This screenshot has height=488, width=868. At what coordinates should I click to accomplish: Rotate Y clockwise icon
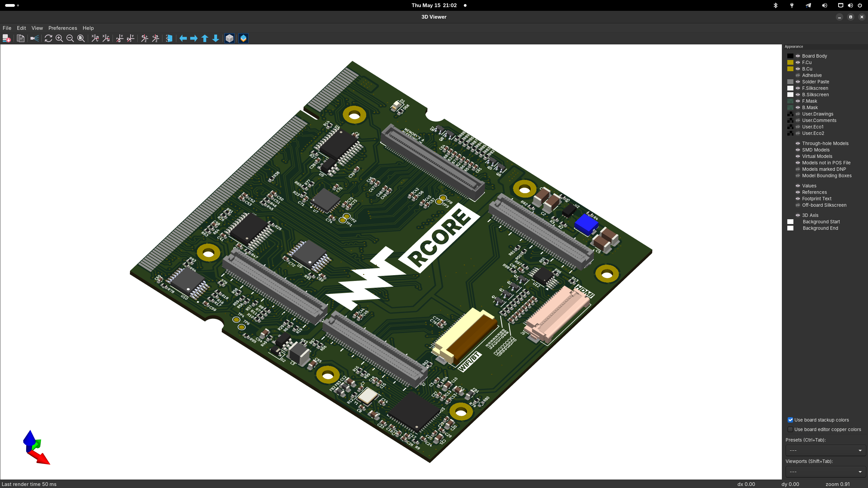(x=120, y=38)
